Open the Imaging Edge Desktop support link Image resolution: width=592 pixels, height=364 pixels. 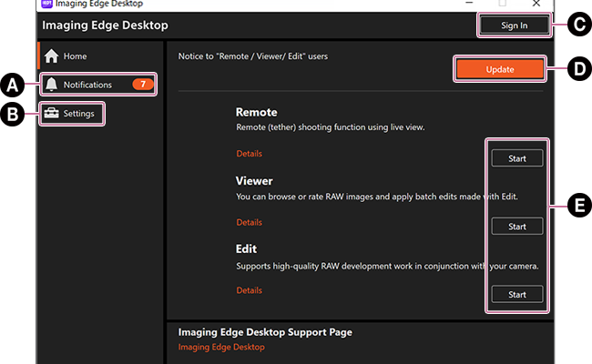click(221, 347)
